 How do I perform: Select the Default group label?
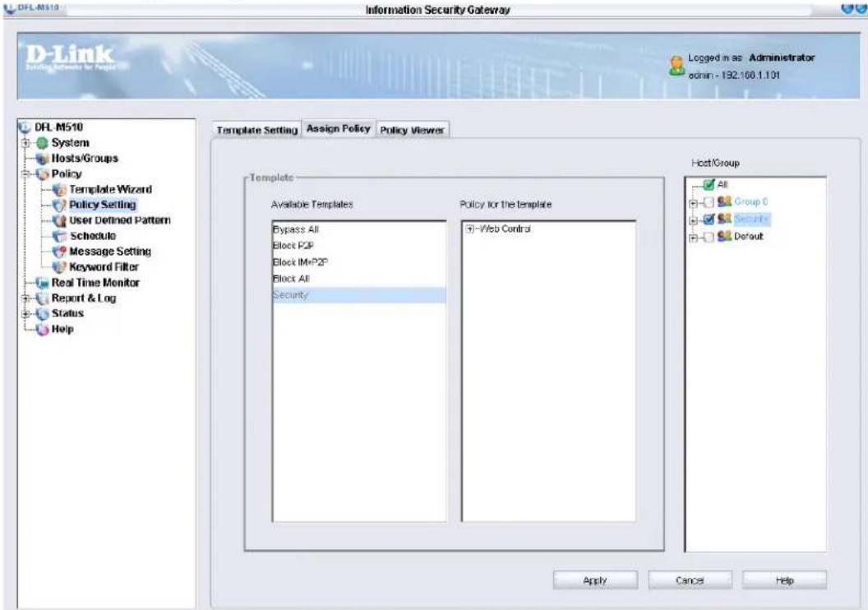pos(749,237)
